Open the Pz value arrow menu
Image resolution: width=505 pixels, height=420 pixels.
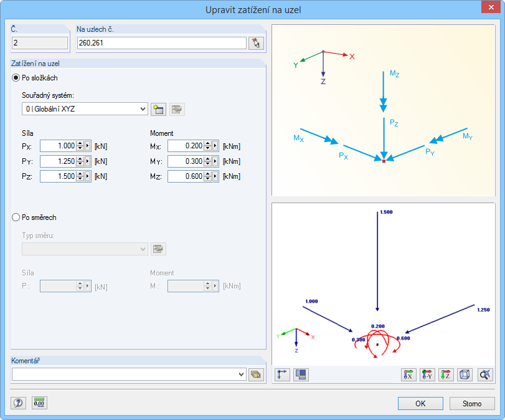tap(88, 176)
